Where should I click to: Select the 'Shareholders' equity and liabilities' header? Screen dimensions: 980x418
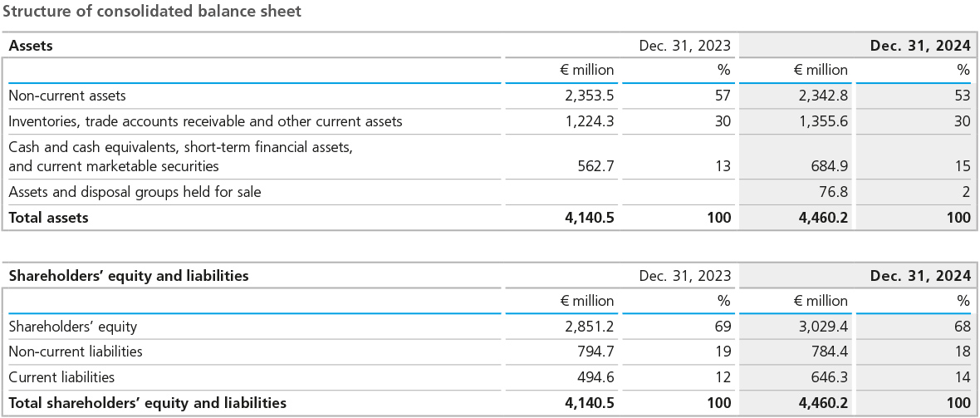(129, 275)
